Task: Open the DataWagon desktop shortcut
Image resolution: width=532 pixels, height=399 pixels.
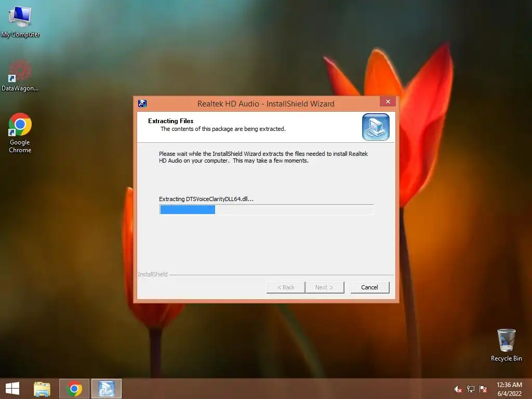Action: 20,75
